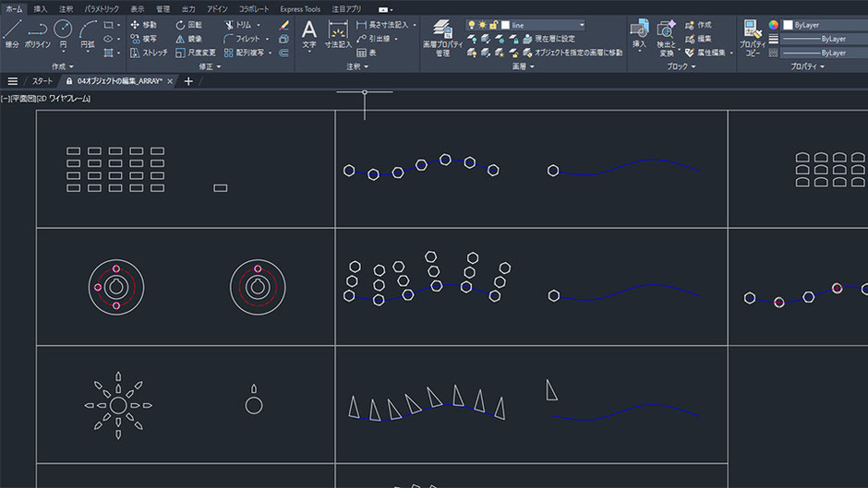This screenshot has height=488, width=868.
Task: Open the 配列複写 dropdown arrow
Action: [271, 53]
